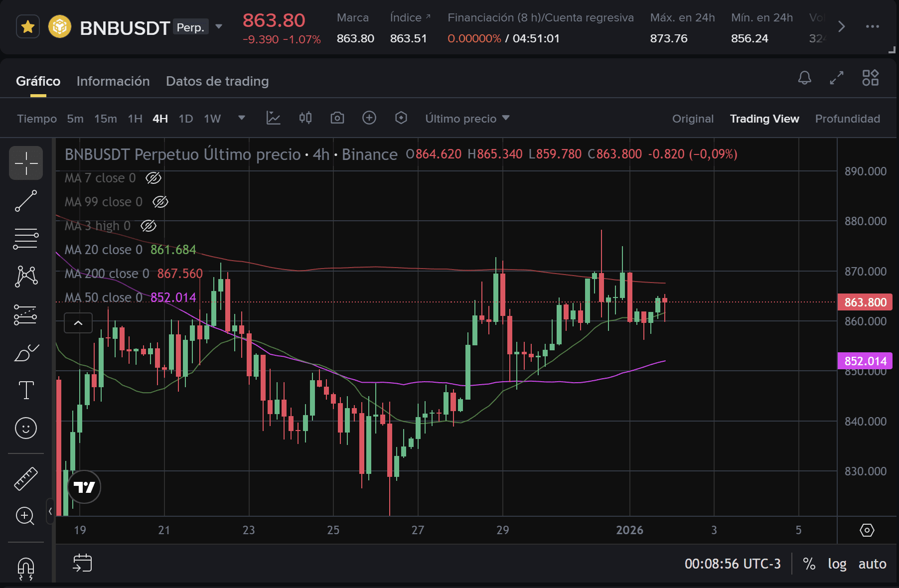Toggle visibility of MA 99 close indicator
This screenshot has width=899, height=588.
point(160,202)
